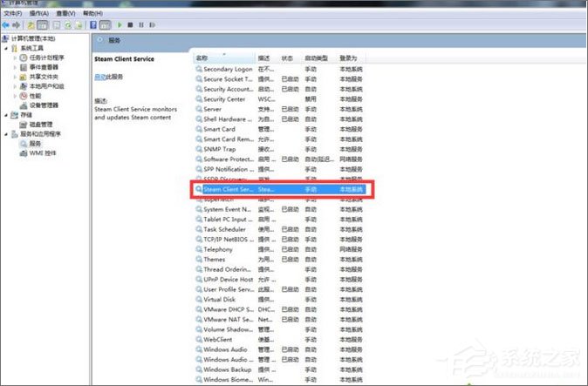Expand the 性能 tree node arrow
Viewport: 588px width, 386px height.
(16, 96)
